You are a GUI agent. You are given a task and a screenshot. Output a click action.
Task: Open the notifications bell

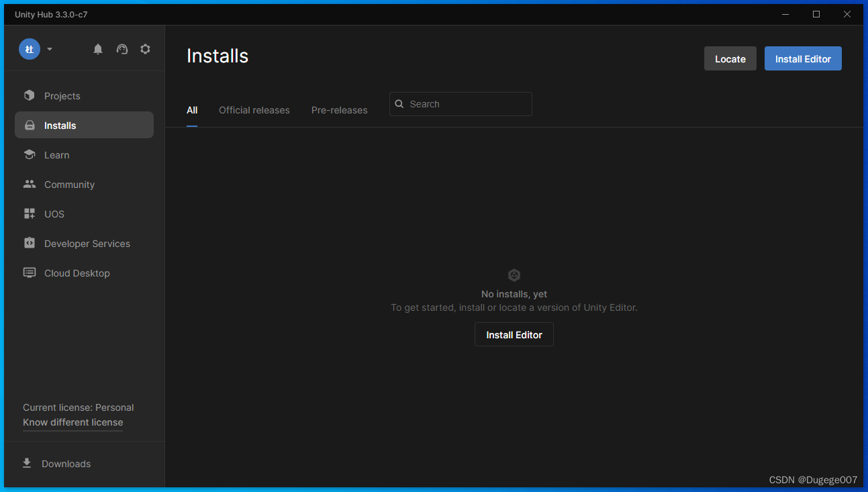pos(98,49)
